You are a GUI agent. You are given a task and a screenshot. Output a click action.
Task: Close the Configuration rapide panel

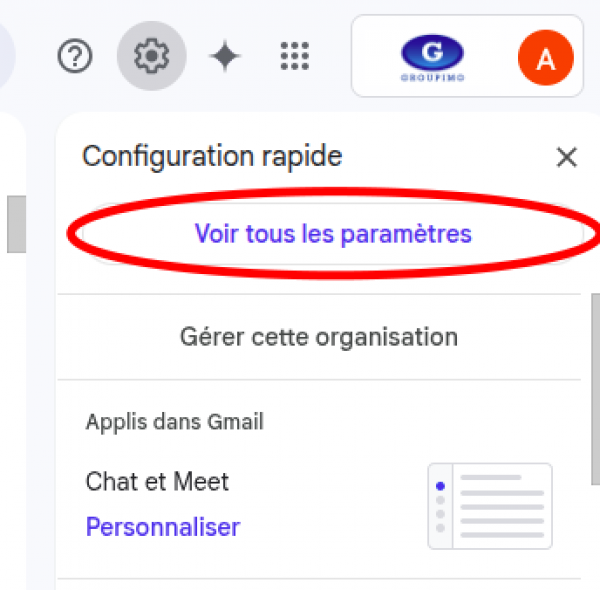566,157
